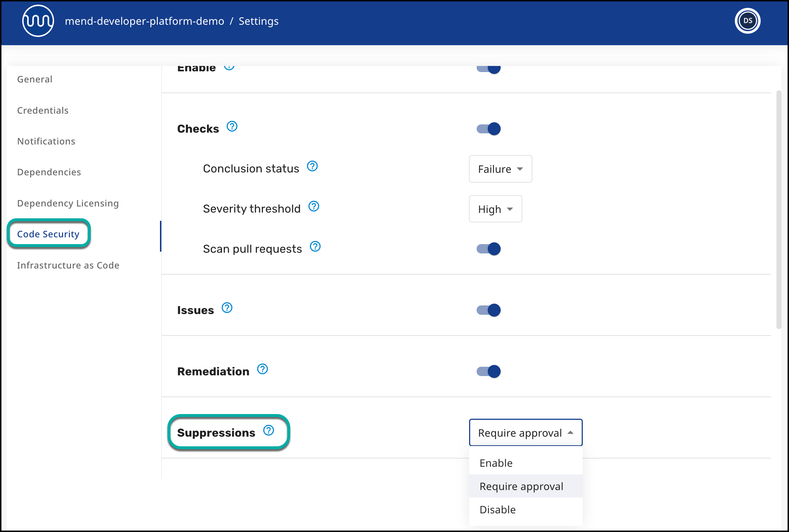Open the Conclusion status Failure dropdown
The image size is (789, 532).
[x=500, y=169]
